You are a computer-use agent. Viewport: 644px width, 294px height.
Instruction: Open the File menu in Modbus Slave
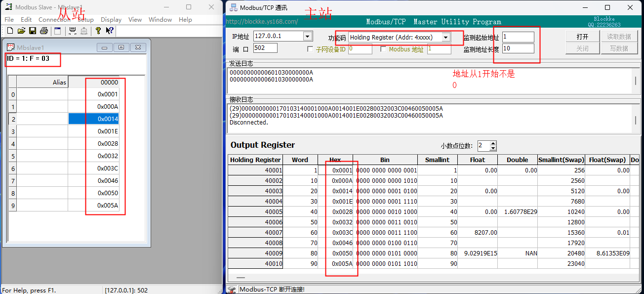[9, 20]
